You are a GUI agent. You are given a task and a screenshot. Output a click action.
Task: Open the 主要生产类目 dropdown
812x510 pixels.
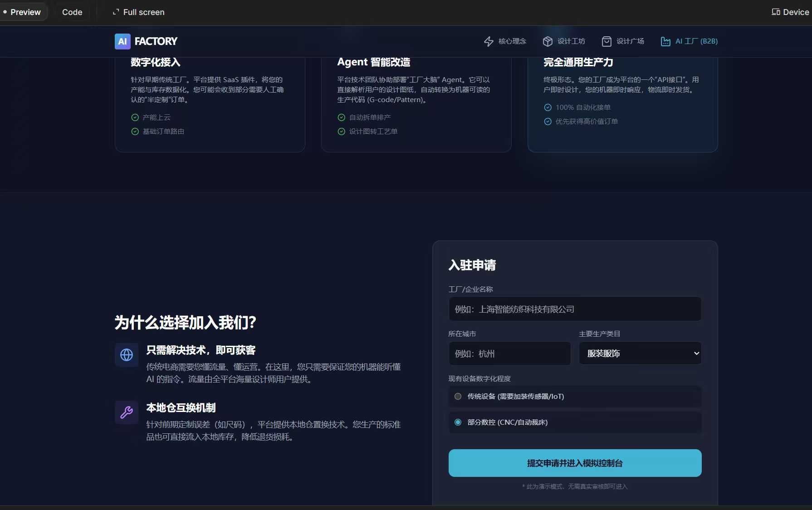[x=640, y=353]
